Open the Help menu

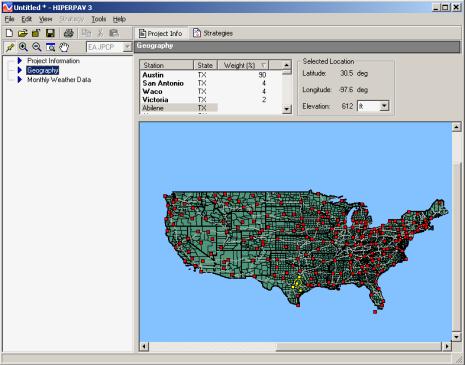click(x=119, y=19)
